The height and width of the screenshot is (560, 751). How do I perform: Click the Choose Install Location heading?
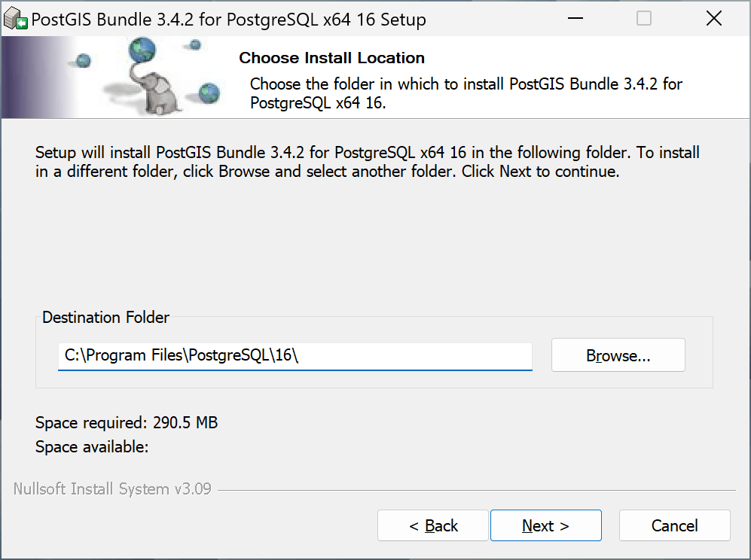click(x=331, y=58)
